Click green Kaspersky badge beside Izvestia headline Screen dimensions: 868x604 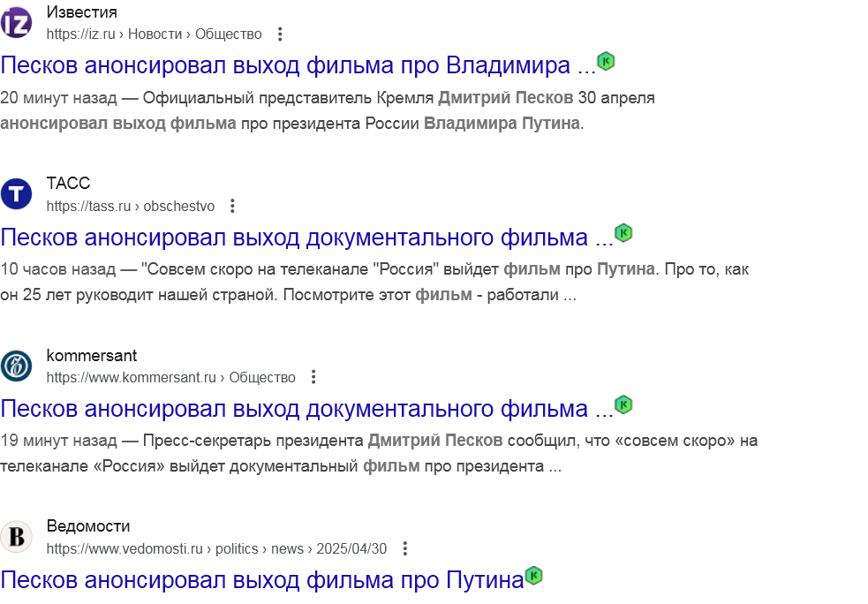606,61
